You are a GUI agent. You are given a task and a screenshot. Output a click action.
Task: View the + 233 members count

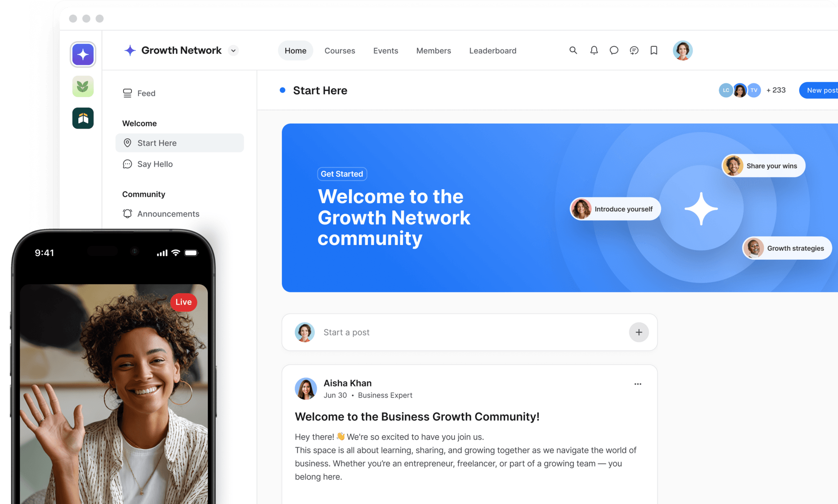pyautogui.click(x=776, y=90)
